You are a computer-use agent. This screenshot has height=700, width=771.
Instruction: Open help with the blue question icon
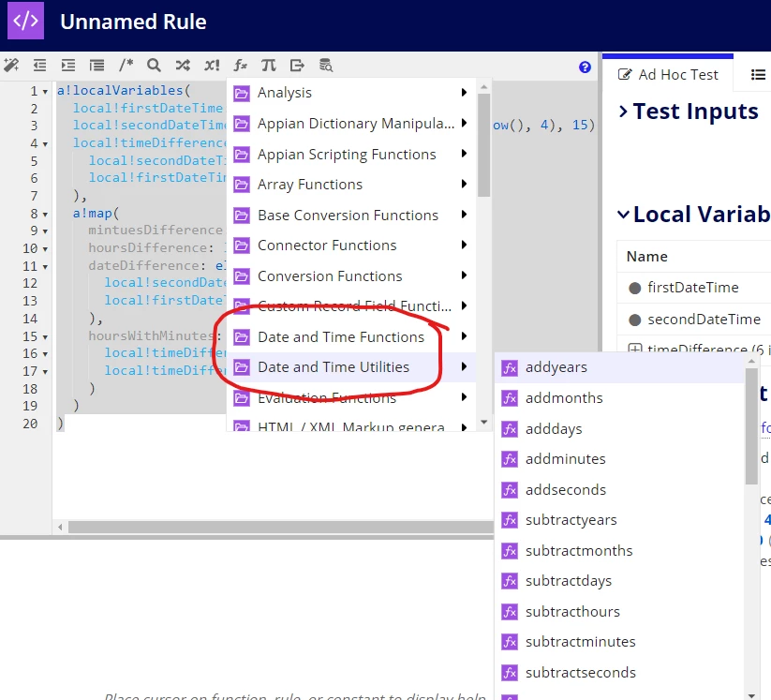coord(585,67)
